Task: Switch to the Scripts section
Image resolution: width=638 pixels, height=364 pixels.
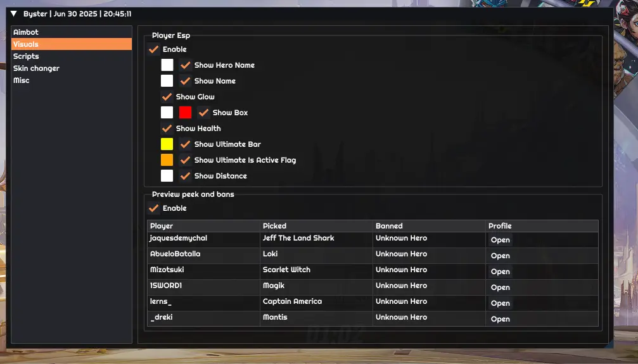Action: tap(26, 56)
